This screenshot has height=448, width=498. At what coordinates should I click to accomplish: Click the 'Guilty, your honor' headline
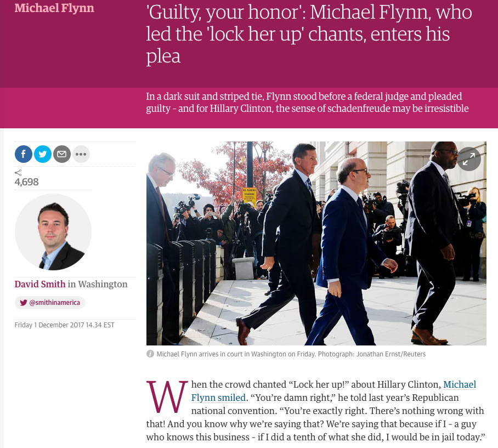[x=309, y=35]
